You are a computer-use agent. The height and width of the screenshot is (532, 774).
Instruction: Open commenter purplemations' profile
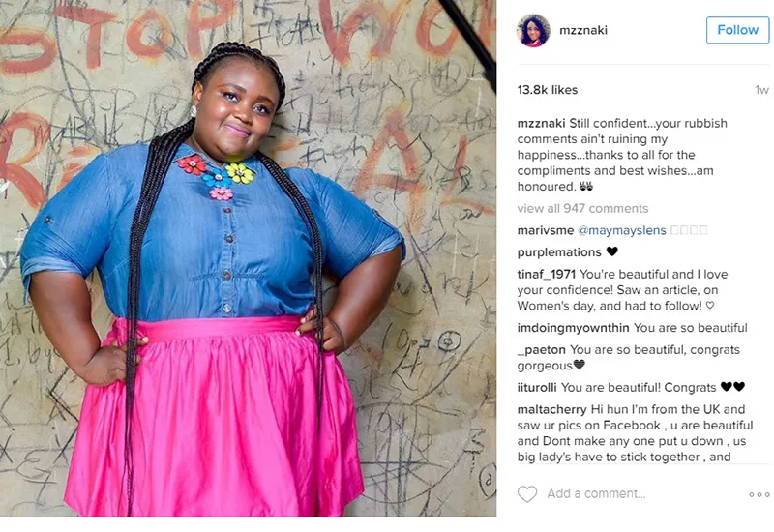[559, 252]
